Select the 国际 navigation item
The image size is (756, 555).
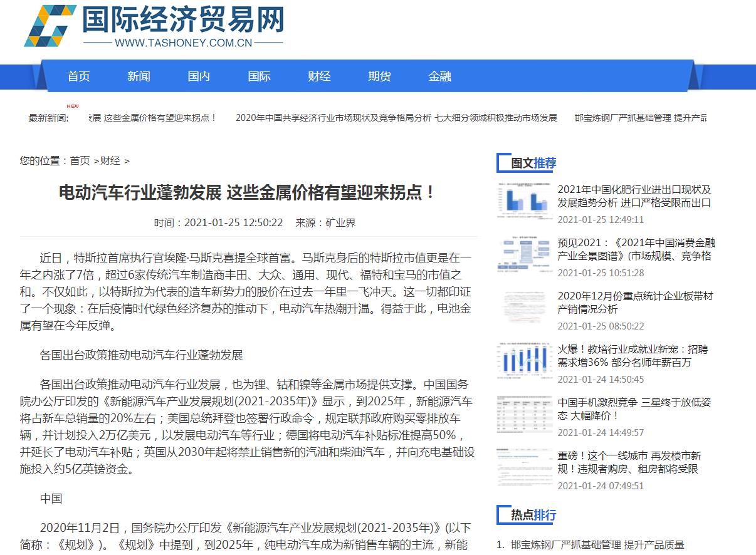259,76
